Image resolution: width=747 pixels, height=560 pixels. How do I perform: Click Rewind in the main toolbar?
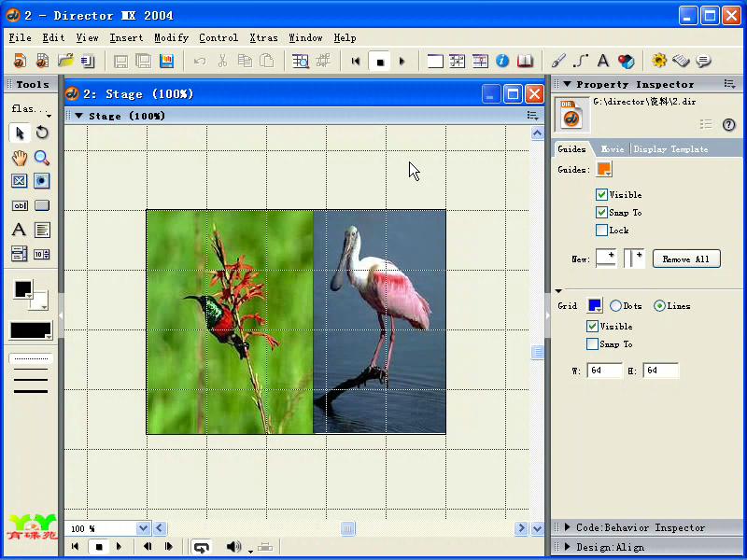(x=356, y=61)
